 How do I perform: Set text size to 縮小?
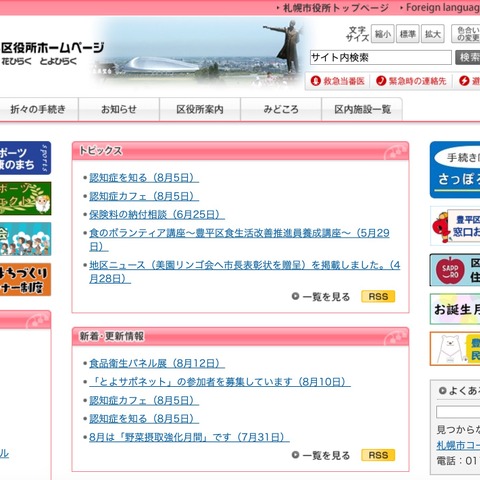point(383,34)
